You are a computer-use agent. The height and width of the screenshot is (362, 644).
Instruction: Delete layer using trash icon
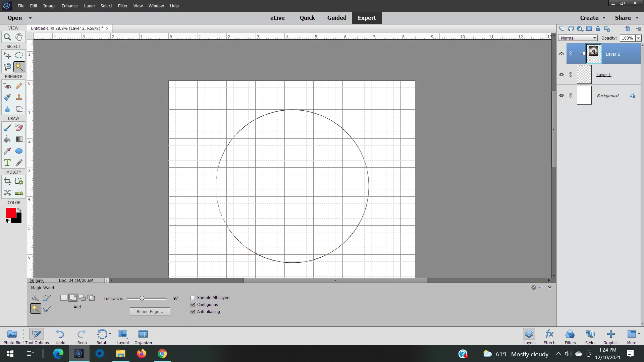coord(628,29)
